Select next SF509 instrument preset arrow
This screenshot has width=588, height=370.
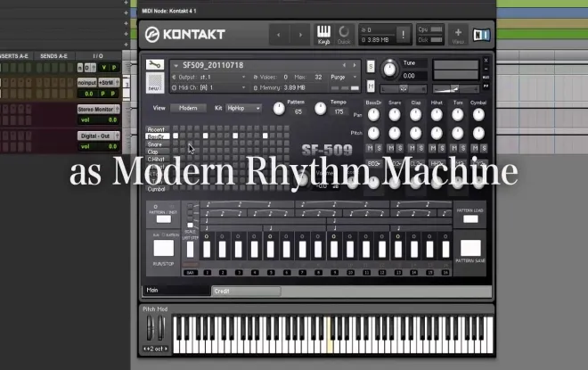(x=355, y=65)
